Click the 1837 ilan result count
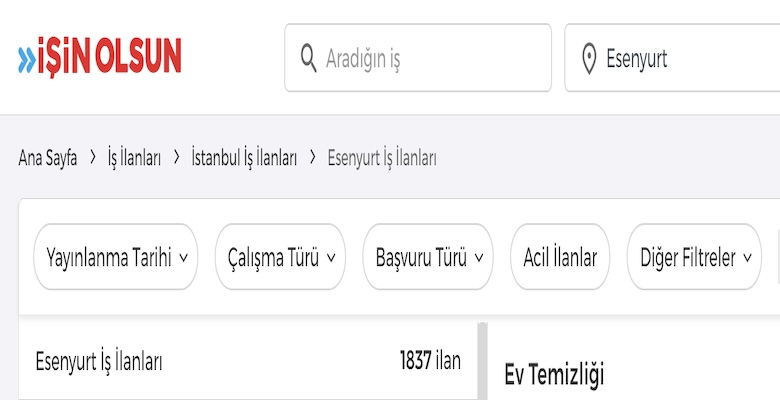Viewport: 780px width, 400px height. click(x=430, y=361)
